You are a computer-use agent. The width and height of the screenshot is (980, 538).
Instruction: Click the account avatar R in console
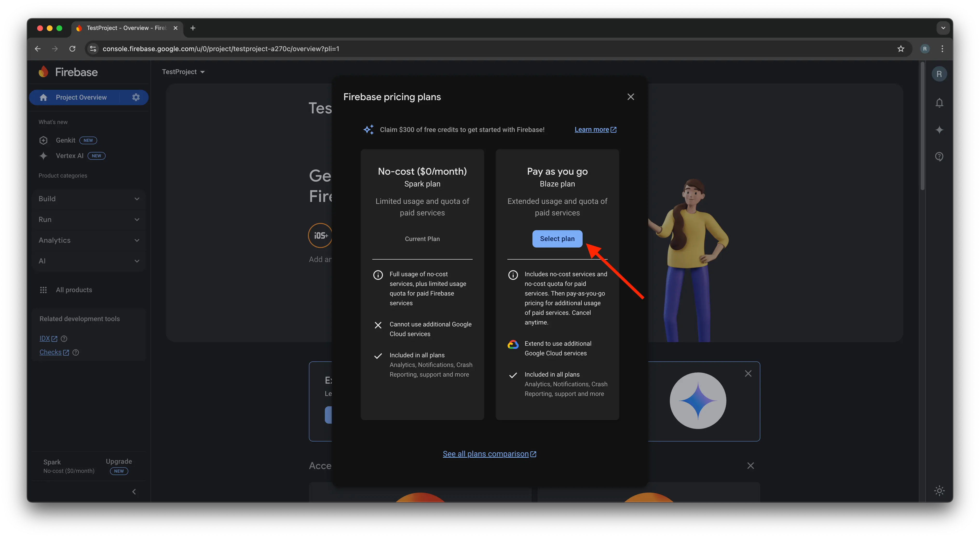[x=939, y=74]
